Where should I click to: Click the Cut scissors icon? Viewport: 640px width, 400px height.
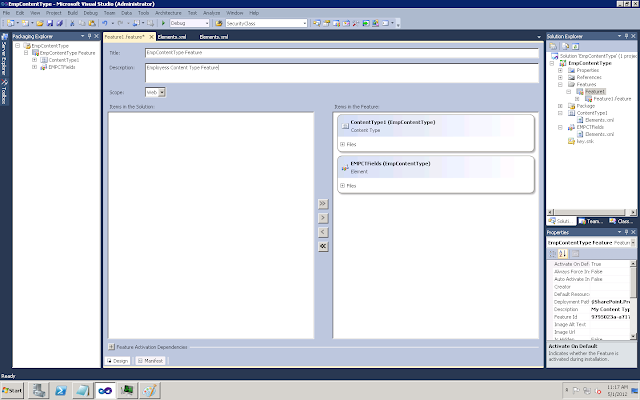click(x=72, y=23)
